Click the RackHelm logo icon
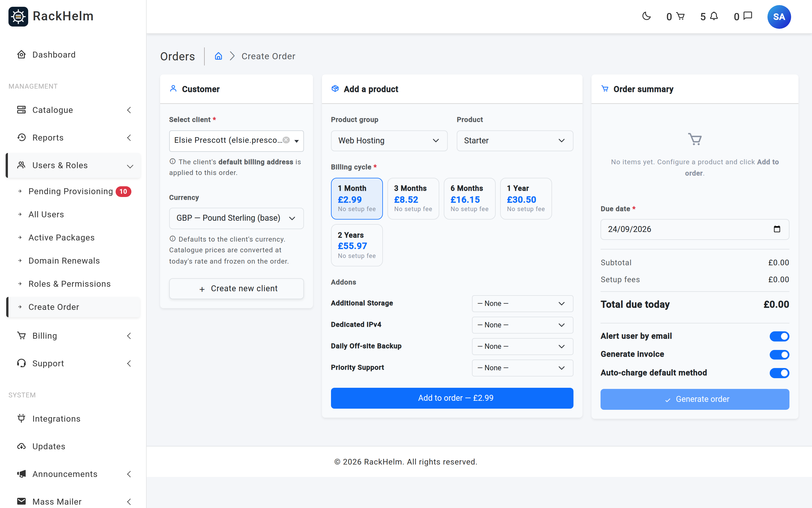Screen dimensions: 812x508 pyautogui.click(x=18, y=16)
